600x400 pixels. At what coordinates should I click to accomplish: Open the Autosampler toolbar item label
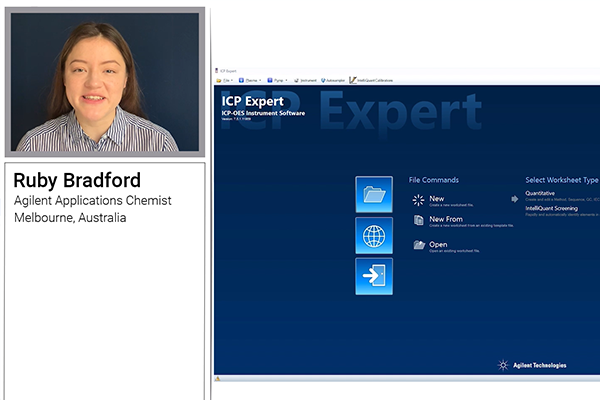click(336, 80)
